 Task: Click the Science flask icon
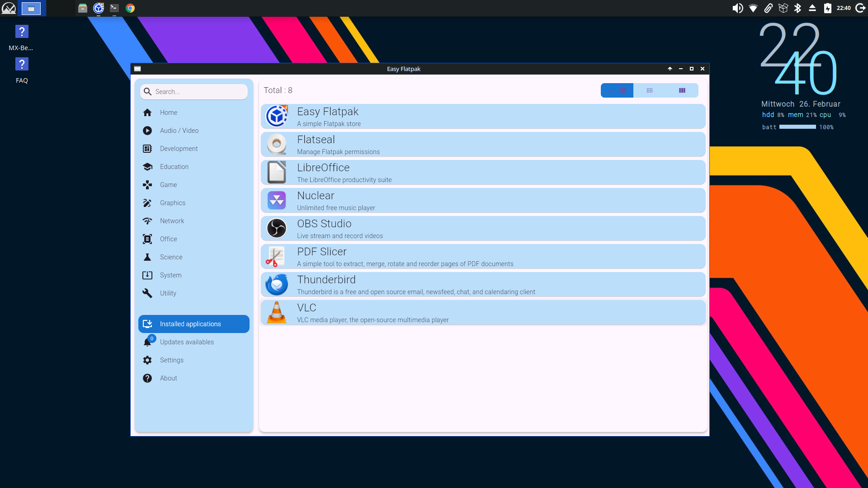[147, 257]
